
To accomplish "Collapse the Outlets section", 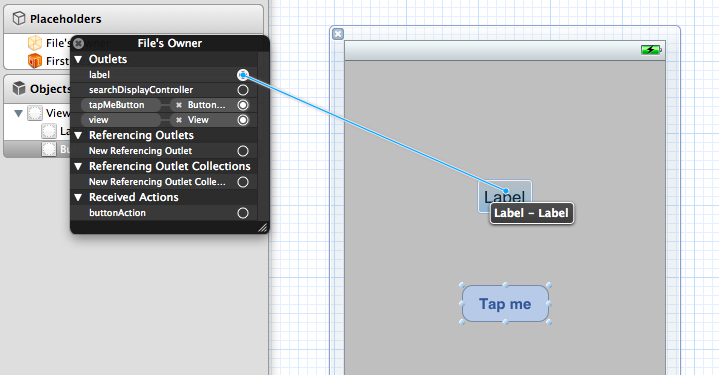I will tap(78, 59).
